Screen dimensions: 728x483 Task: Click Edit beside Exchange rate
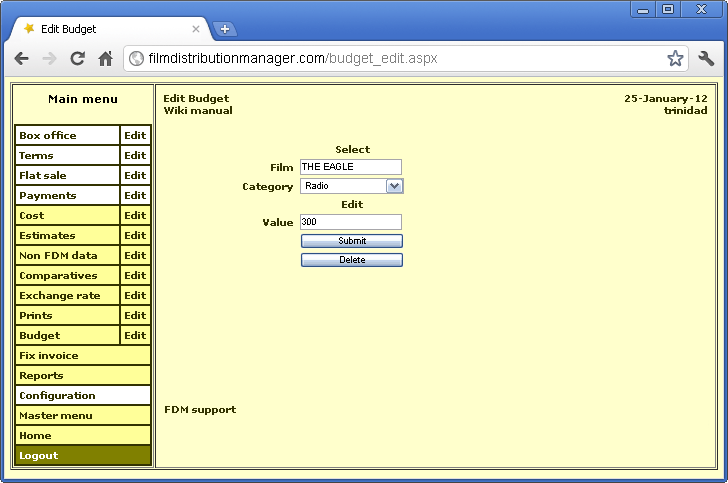[135, 295]
